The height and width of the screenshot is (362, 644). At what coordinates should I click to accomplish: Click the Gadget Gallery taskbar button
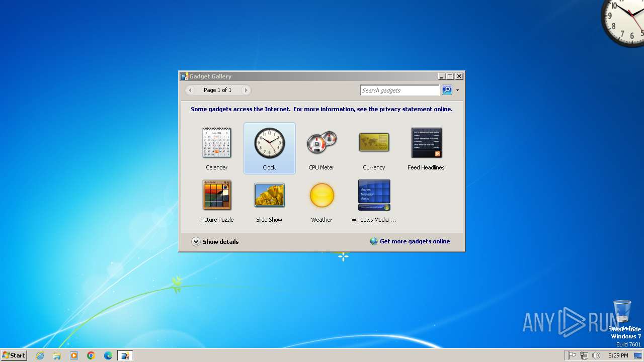(125, 355)
